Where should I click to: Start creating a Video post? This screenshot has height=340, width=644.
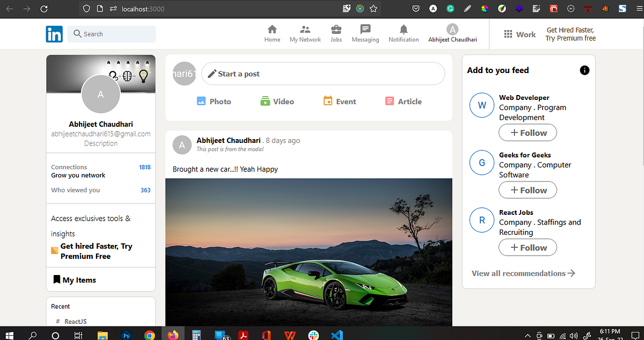coord(277,101)
